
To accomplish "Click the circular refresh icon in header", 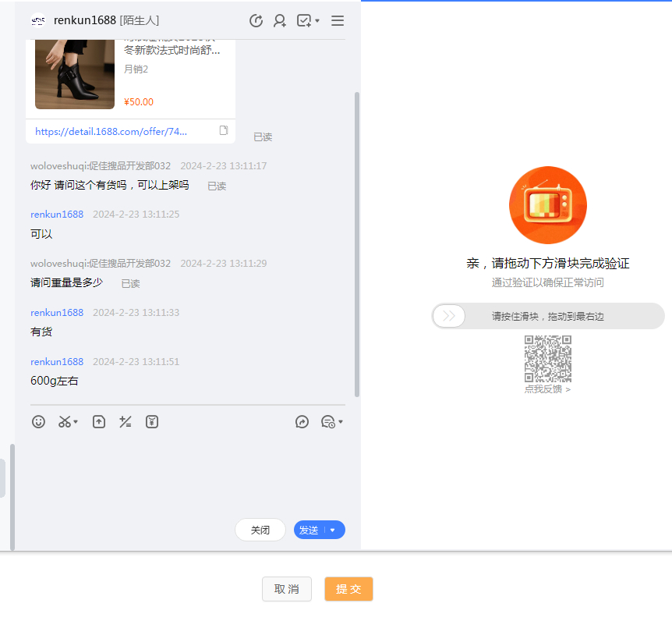I will pyautogui.click(x=256, y=21).
